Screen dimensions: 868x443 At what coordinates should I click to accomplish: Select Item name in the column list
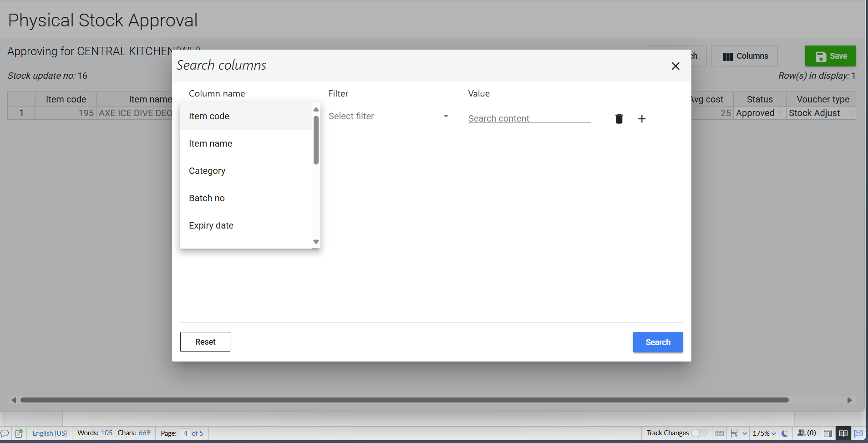pyautogui.click(x=246, y=143)
